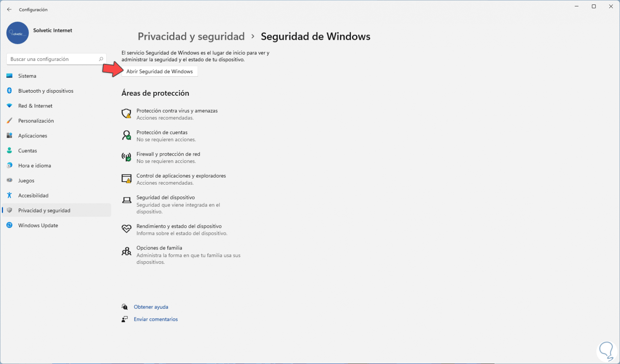620x364 pixels.
Task: Click the back arrow in title bar
Action: 9,9
